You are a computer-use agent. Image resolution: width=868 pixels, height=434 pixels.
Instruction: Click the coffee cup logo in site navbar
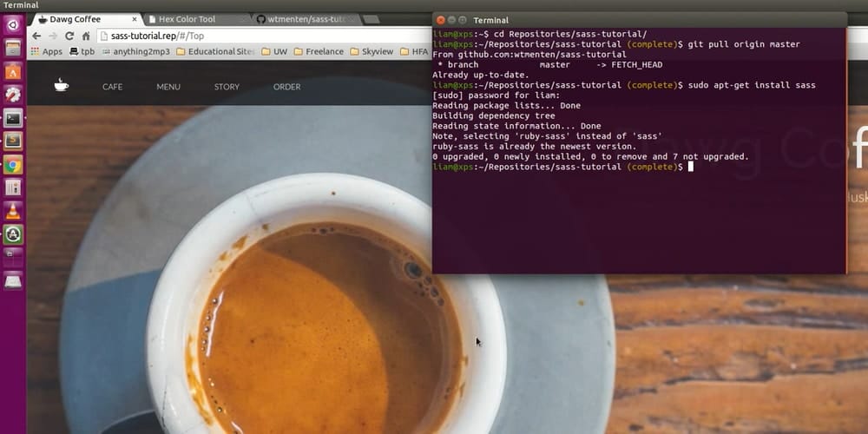pyautogui.click(x=62, y=85)
